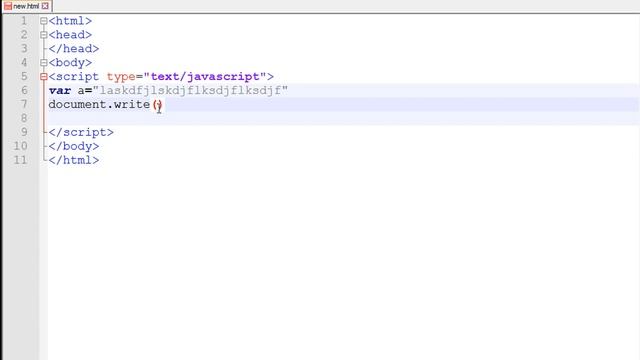Place cursor in the opening <html> tag
Viewport: 640px width, 360px height.
point(70,21)
